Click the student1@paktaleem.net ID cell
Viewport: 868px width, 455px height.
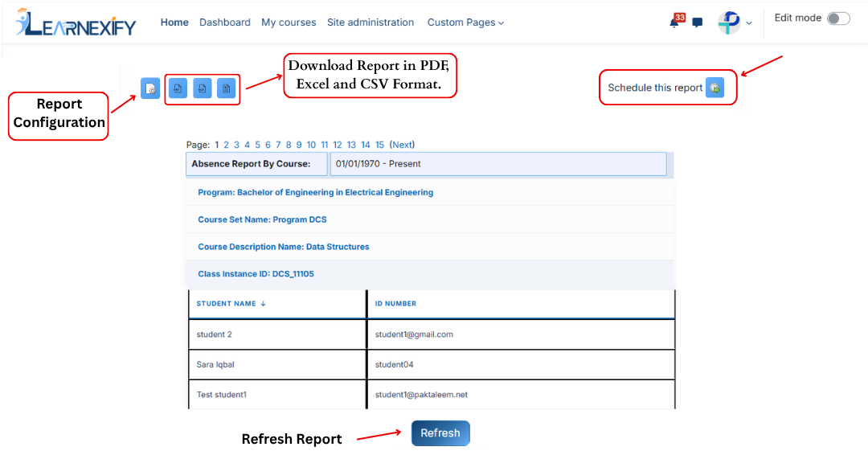521,395
